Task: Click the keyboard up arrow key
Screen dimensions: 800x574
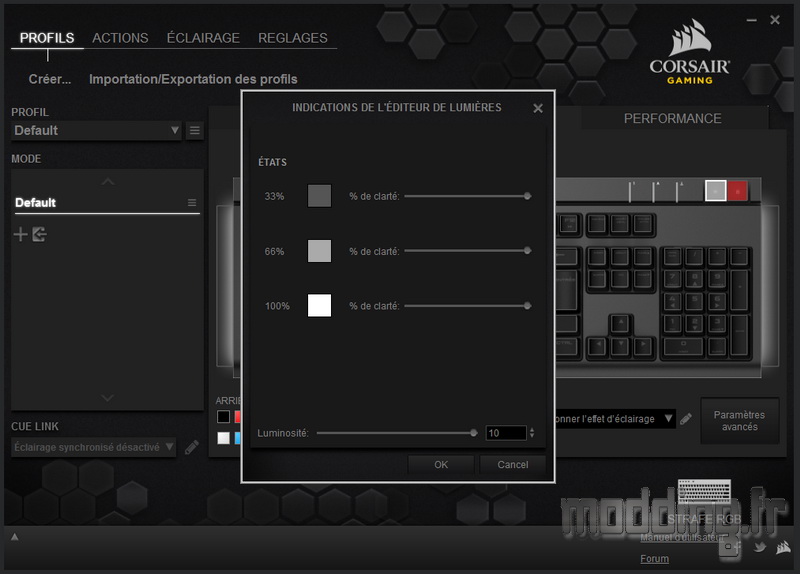Action: point(620,323)
